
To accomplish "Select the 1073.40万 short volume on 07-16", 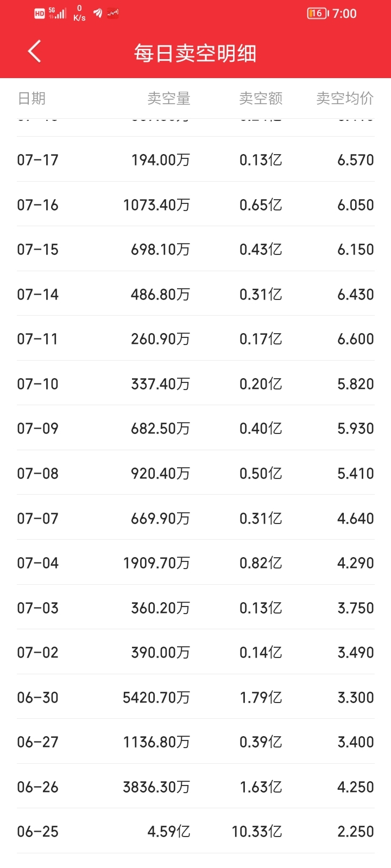I will pyautogui.click(x=156, y=205).
